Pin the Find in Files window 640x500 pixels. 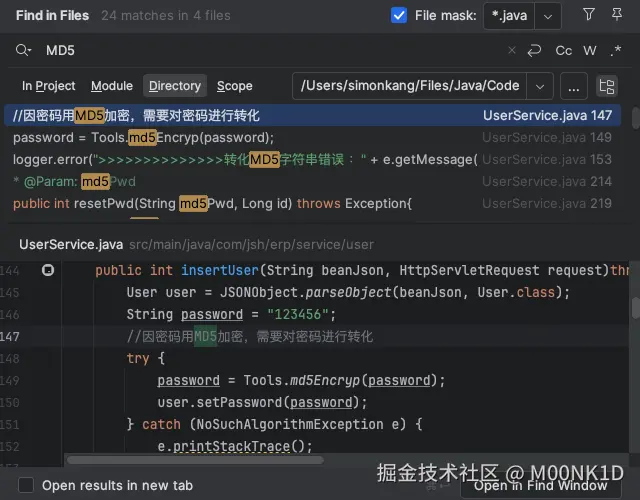617,15
